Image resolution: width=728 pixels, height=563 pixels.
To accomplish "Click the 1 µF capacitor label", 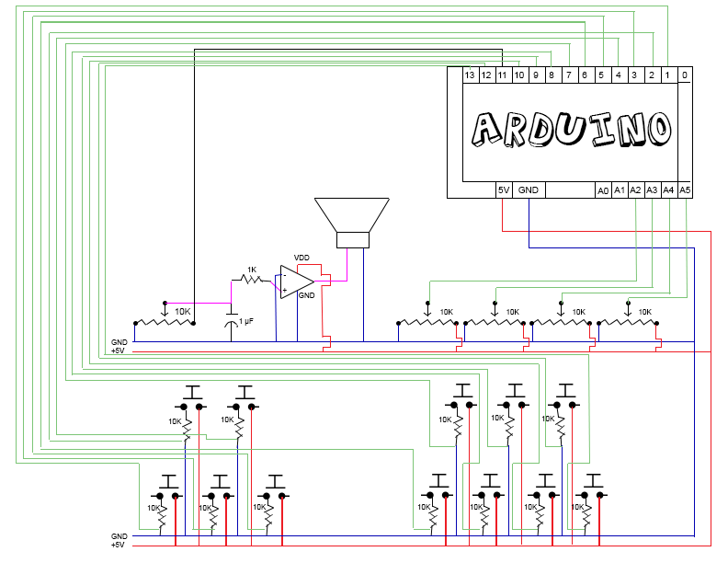I will click(246, 321).
